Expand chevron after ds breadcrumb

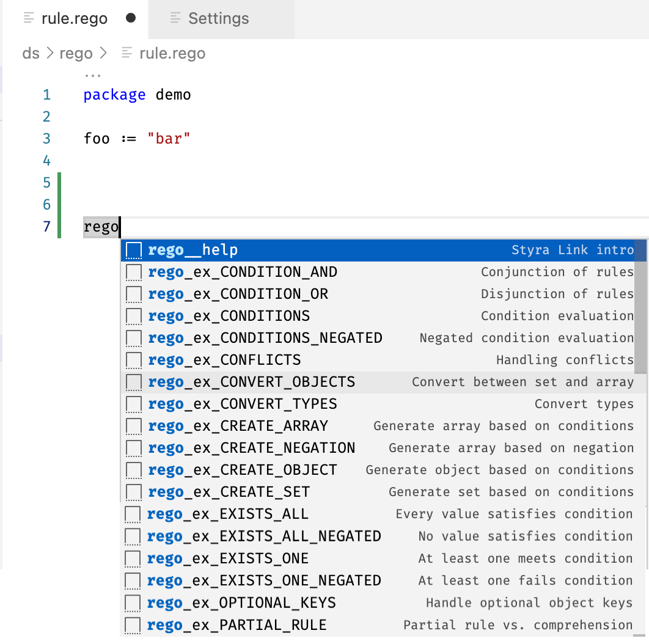(x=50, y=53)
